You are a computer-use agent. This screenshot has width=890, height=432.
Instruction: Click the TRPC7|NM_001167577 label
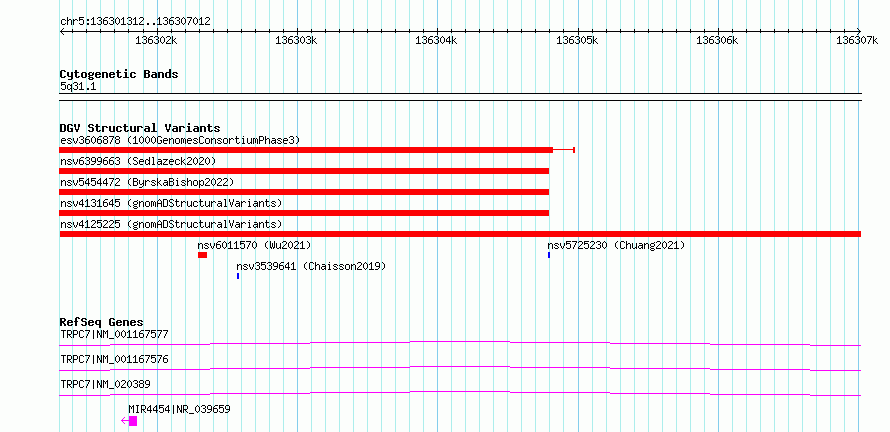(114, 334)
